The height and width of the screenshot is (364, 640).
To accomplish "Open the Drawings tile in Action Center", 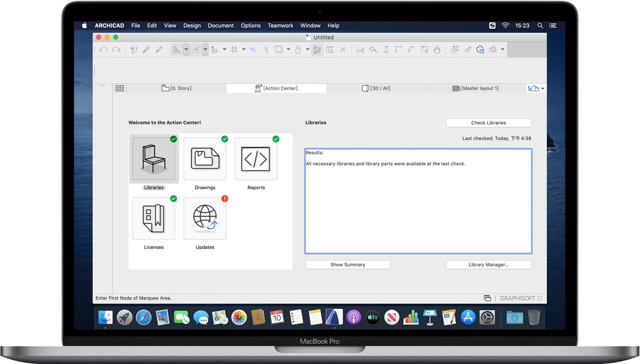I will click(204, 159).
